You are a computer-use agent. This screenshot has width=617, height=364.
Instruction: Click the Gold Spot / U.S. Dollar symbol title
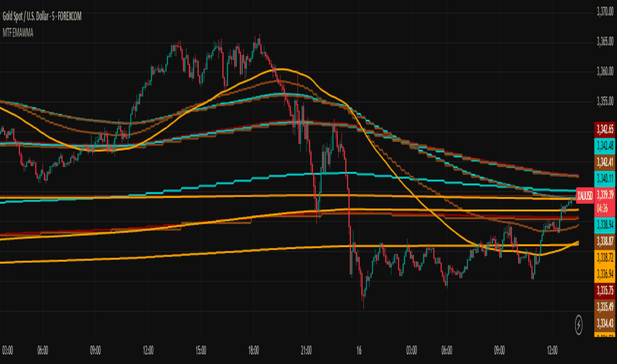pyautogui.click(x=42, y=17)
